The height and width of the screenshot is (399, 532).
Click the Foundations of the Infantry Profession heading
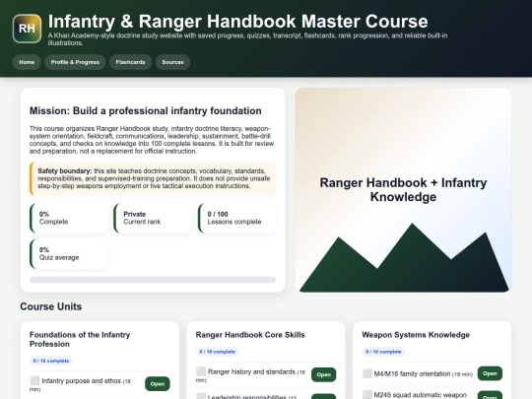(80, 339)
